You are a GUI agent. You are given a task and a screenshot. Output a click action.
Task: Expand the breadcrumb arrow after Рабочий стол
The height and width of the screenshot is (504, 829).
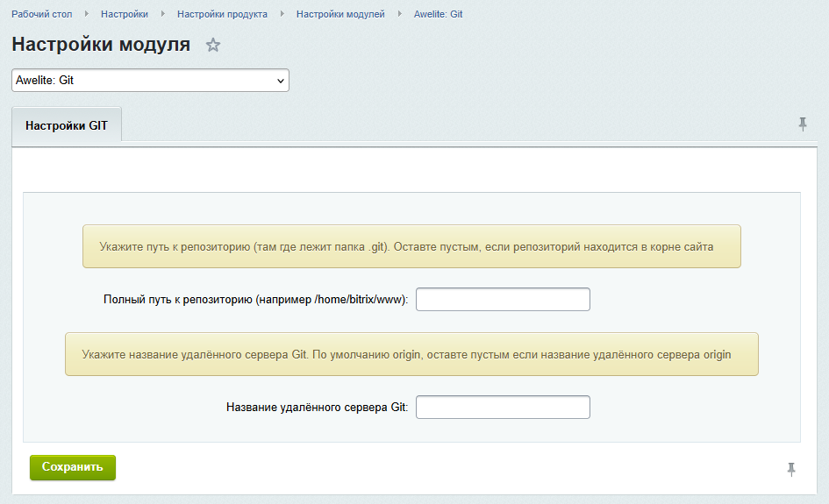[87, 14]
